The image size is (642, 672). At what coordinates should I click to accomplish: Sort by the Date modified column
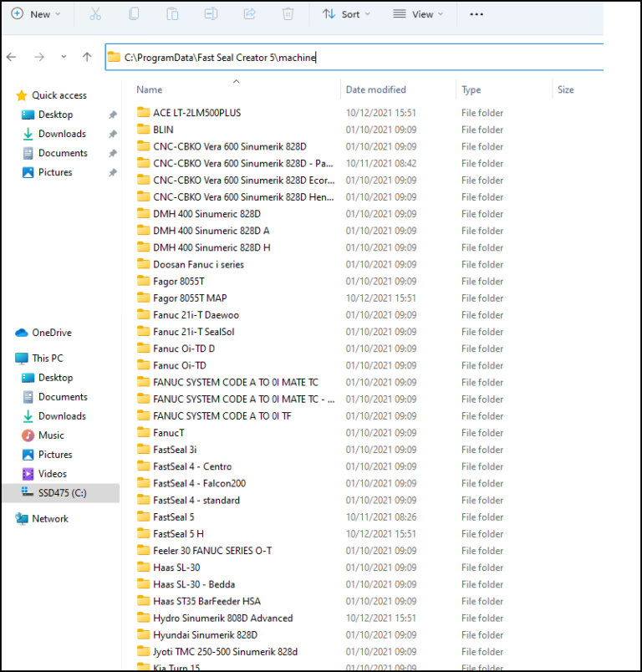click(x=376, y=89)
